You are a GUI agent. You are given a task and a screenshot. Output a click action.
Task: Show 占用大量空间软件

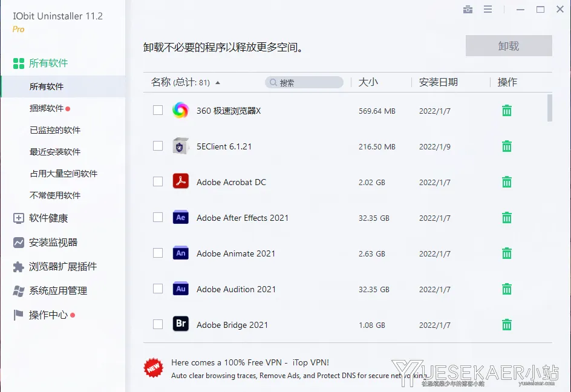[63, 174]
